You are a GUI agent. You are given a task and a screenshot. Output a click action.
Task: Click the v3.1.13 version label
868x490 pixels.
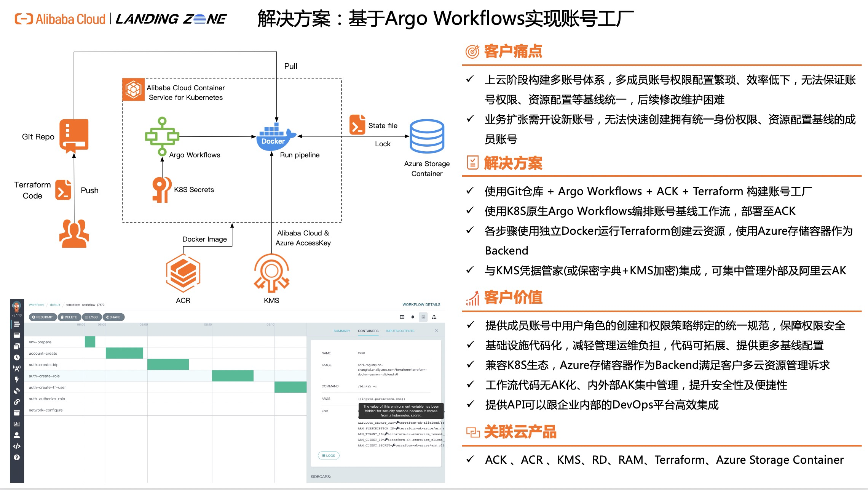tap(17, 315)
